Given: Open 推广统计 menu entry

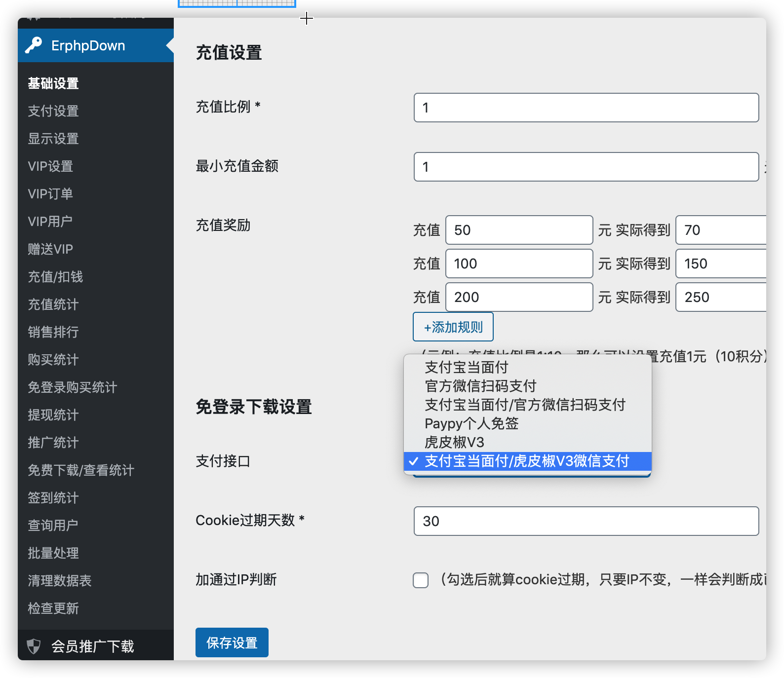Looking at the screenshot, I should 53,443.
